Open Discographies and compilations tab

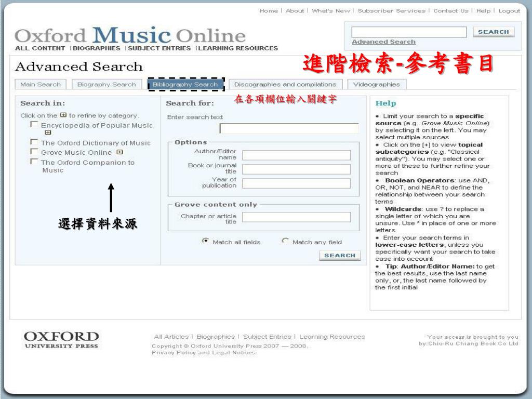[x=285, y=84]
